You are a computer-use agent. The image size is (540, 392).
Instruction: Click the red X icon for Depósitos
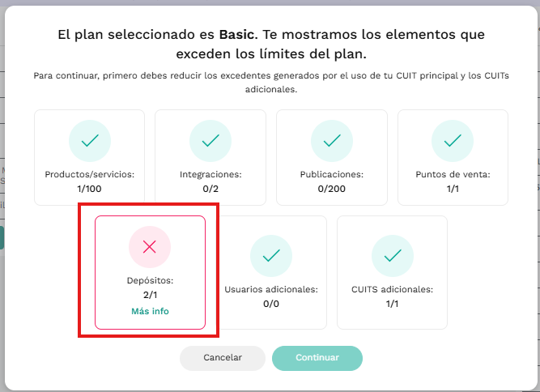pos(150,247)
